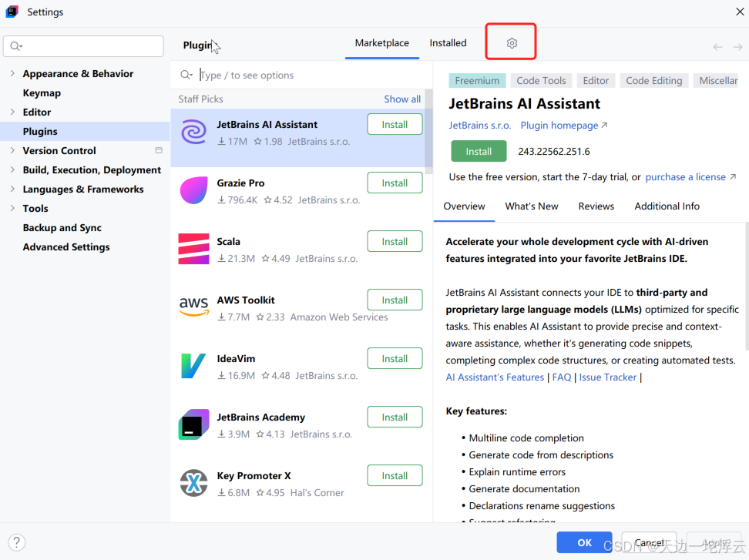749x560 pixels.
Task: Click the Scala plugin logo
Action: [193, 249]
